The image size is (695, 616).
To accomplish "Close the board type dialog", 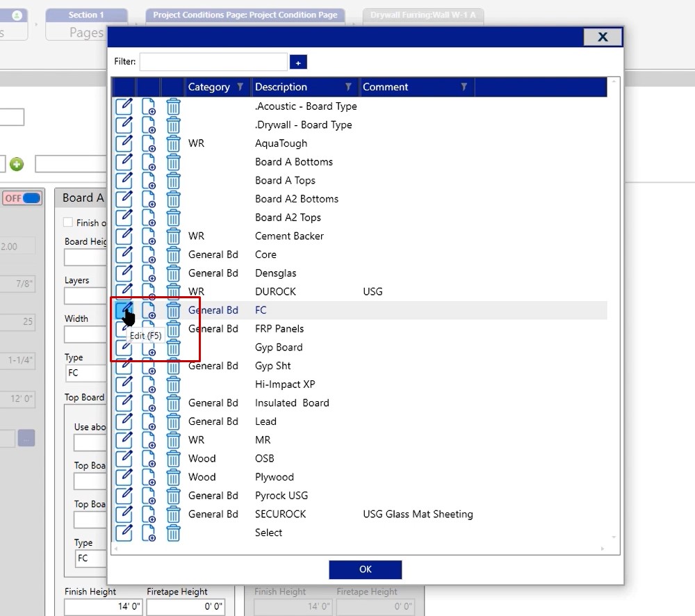I will (603, 37).
